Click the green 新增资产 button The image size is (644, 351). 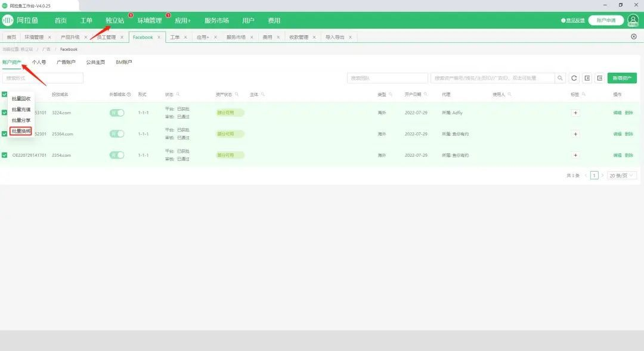point(622,78)
